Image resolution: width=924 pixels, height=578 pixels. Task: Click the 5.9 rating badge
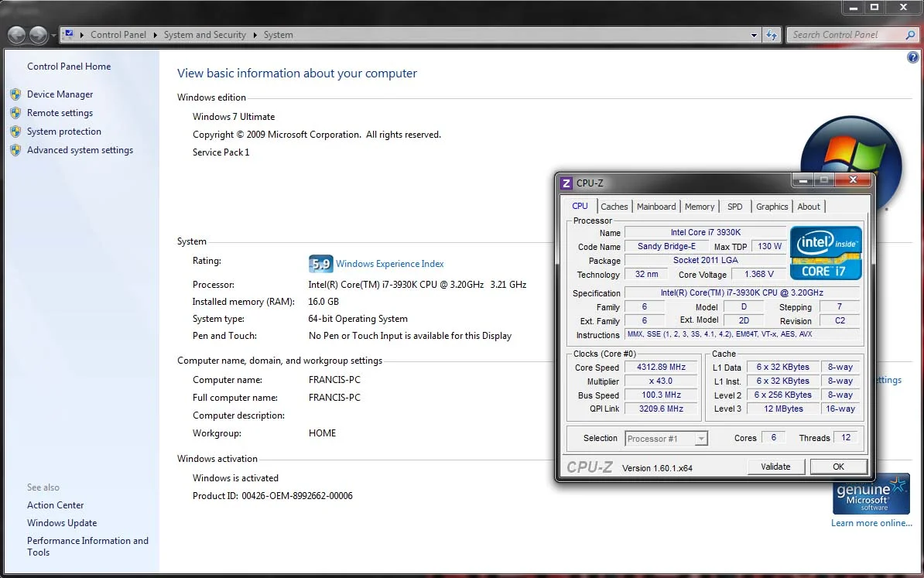[320, 263]
